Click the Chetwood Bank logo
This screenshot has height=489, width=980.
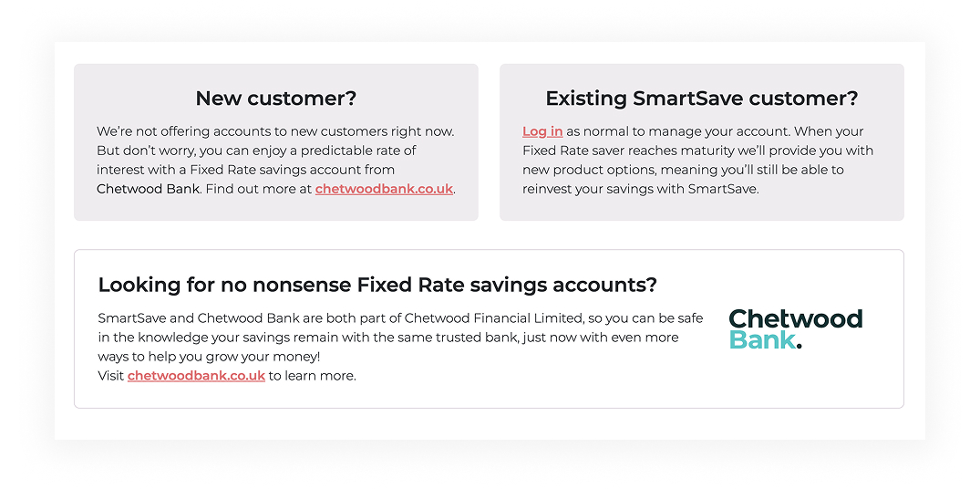(795, 329)
